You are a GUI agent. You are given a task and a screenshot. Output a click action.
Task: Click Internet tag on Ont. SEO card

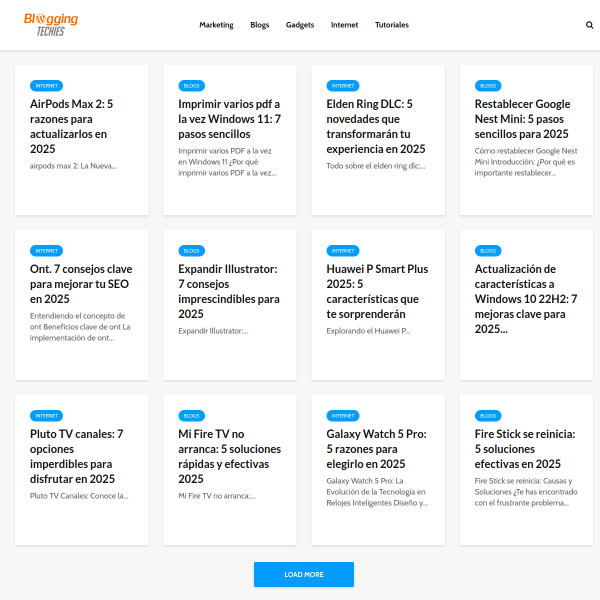pos(46,251)
